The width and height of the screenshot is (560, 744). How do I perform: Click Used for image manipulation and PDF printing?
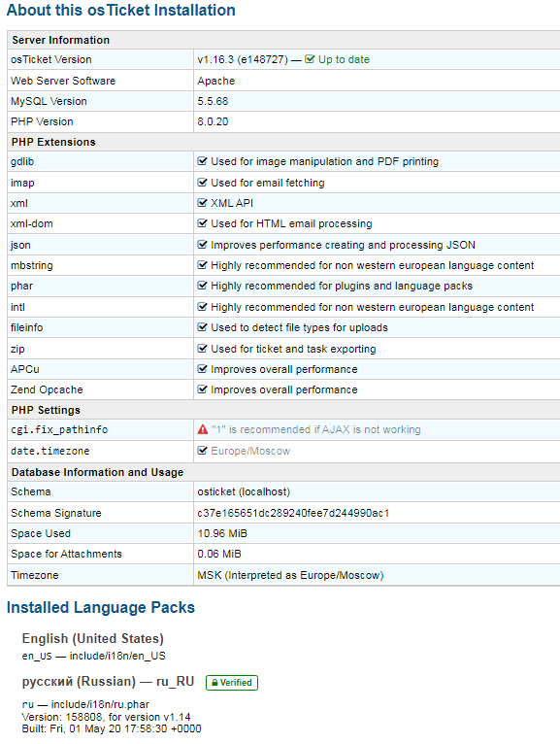pyautogui.click(x=325, y=161)
